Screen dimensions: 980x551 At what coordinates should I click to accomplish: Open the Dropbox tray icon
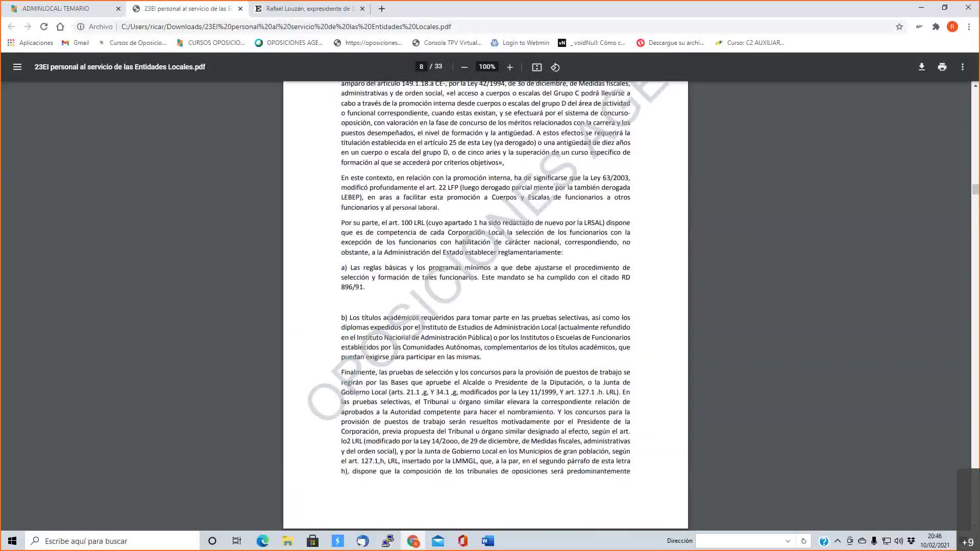[x=911, y=541]
